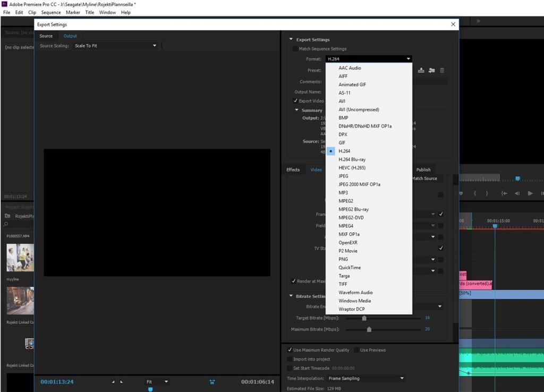Open the File menu
The image size is (544, 392).
(x=6, y=12)
